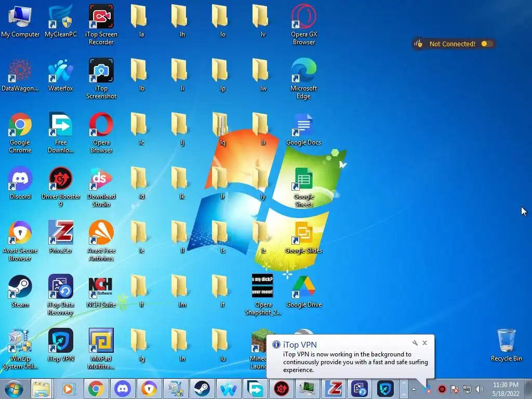Select the iTop VPN desktop icon
Screen dimensions: 532x399
[x=61, y=345]
